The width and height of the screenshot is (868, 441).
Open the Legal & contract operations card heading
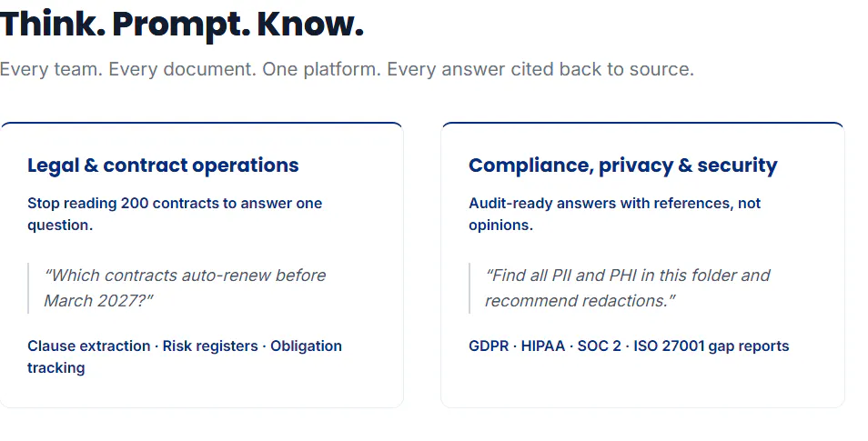[x=163, y=165]
